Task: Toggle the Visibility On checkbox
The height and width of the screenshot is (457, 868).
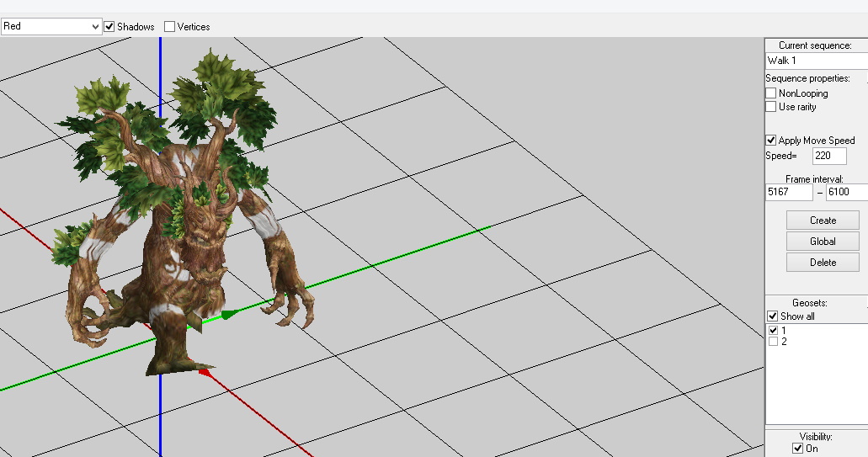Action: click(797, 448)
